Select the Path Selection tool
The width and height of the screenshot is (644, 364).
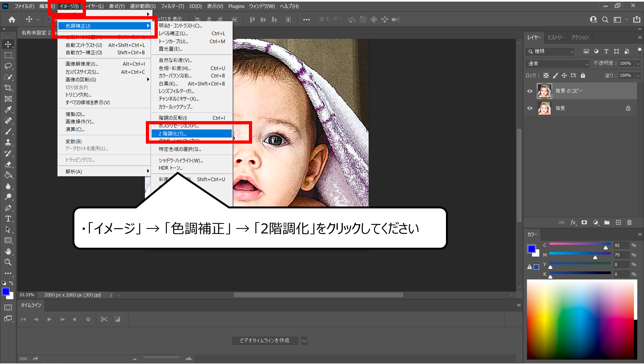8,230
